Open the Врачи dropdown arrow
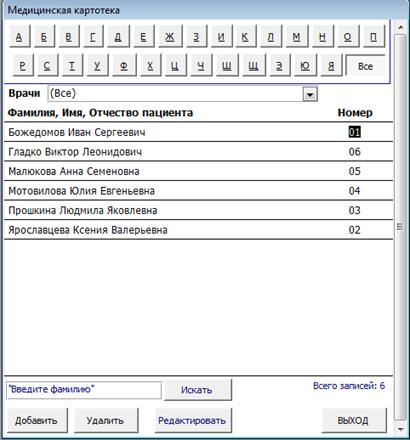The image size is (410, 440). (x=310, y=94)
